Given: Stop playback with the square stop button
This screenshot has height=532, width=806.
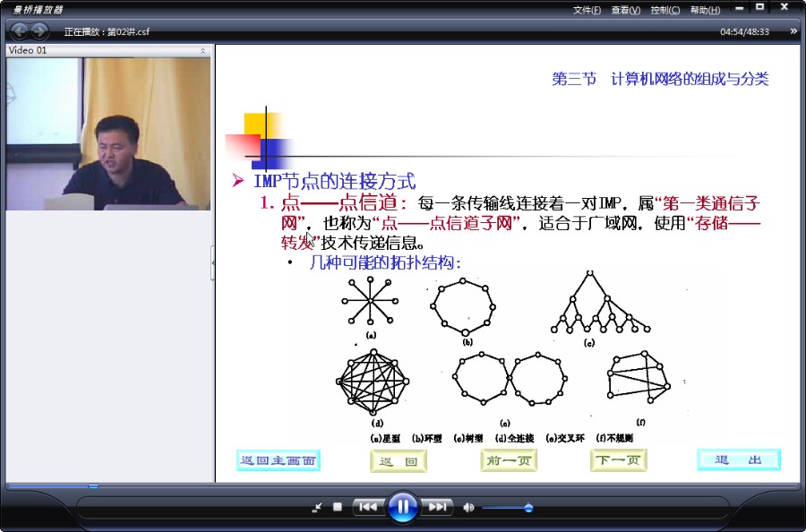Looking at the screenshot, I should (x=338, y=507).
